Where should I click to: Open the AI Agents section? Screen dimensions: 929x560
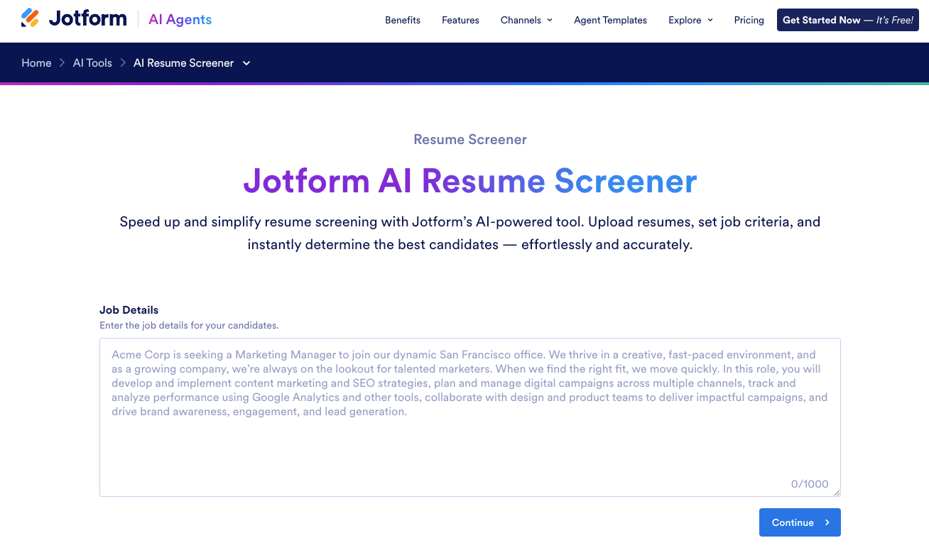[x=180, y=19]
